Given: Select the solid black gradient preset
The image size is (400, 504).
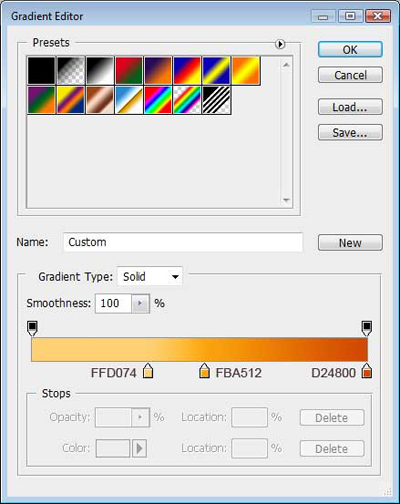Looking at the screenshot, I should pos(41,70).
